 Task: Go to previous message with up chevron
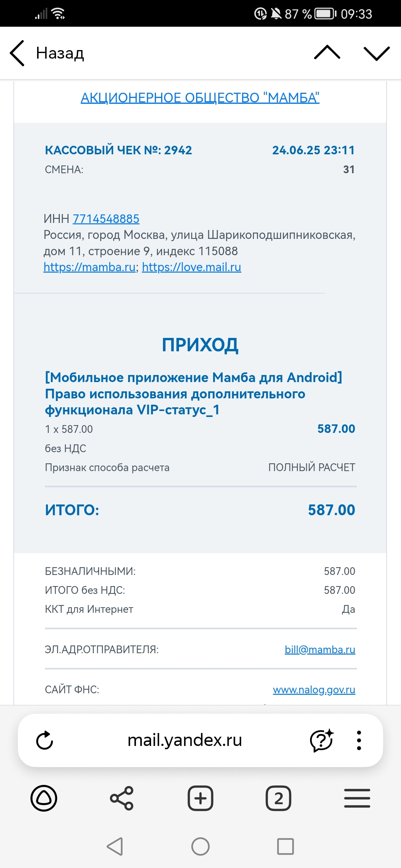[327, 53]
